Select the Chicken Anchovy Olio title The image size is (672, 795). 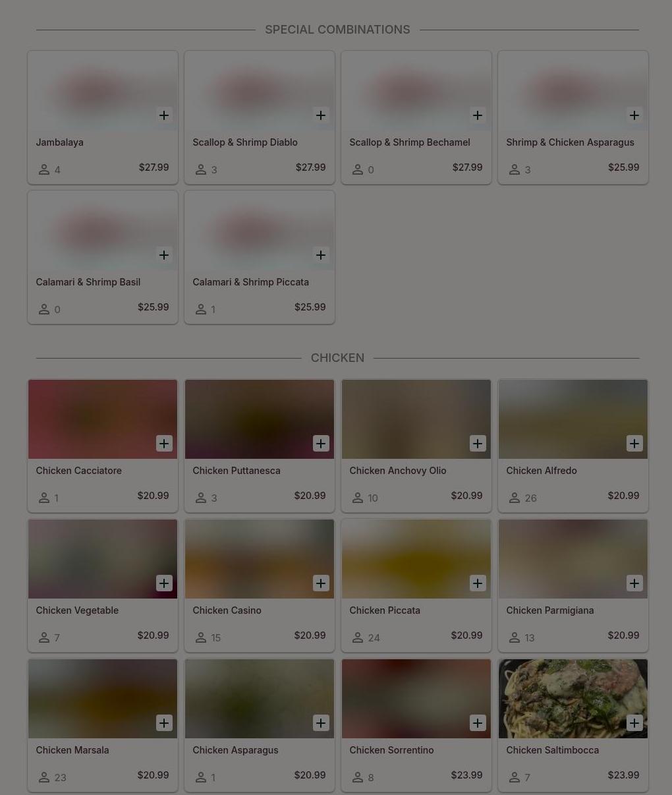(x=398, y=471)
